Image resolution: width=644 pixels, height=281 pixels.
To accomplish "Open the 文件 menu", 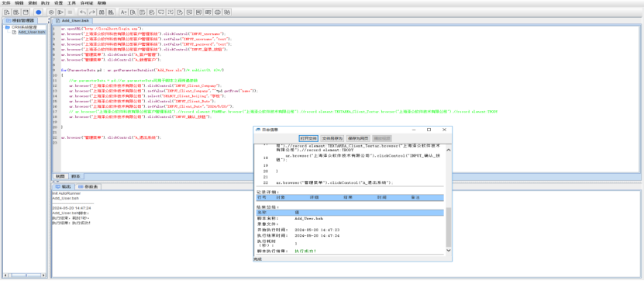I will coord(6,3).
